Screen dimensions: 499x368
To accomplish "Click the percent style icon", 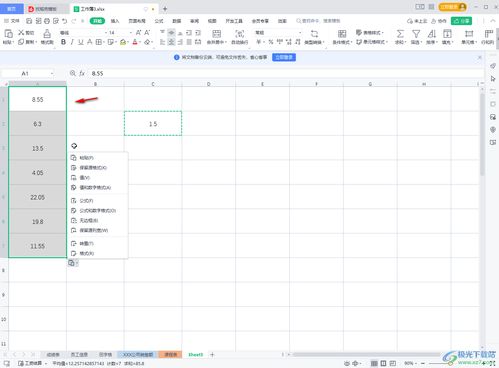I will 271,42.
